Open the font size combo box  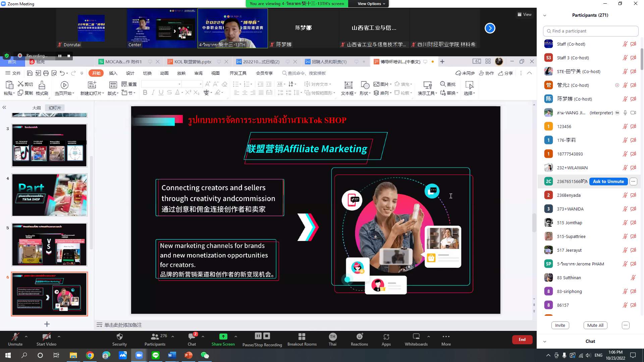(193, 84)
